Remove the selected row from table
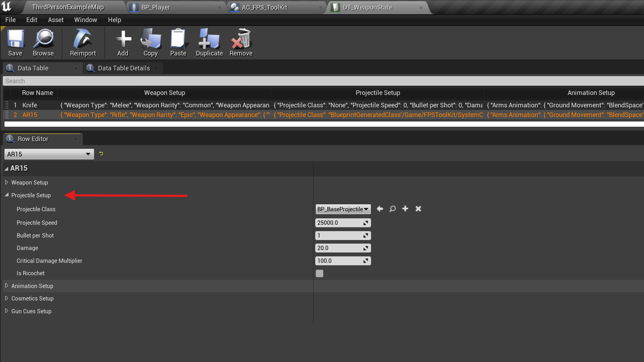The image size is (644, 362). coord(241,43)
